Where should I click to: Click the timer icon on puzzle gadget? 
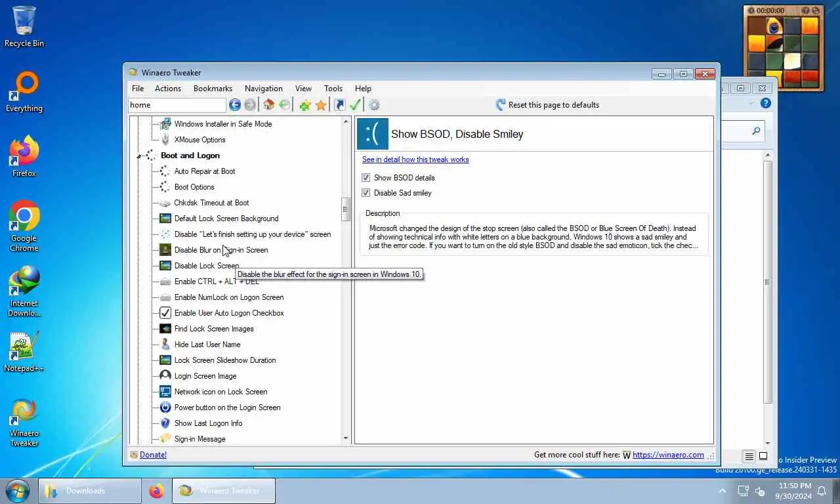pos(751,10)
